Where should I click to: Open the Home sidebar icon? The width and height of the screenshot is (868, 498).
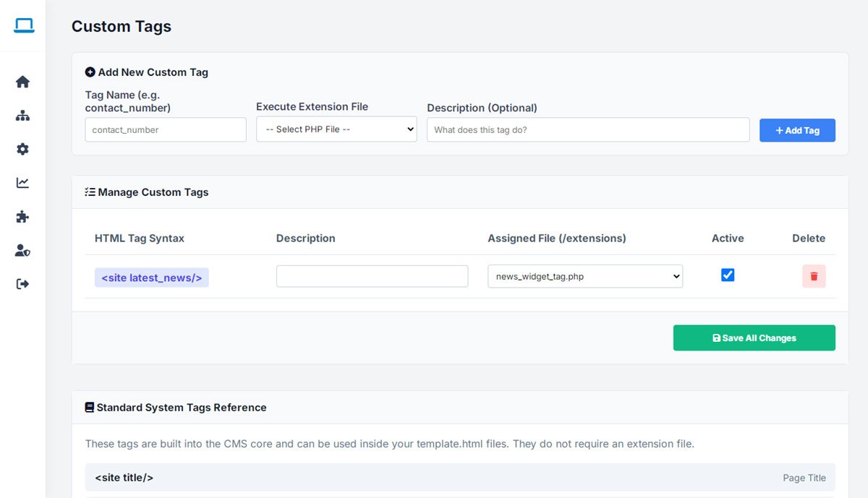22,82
